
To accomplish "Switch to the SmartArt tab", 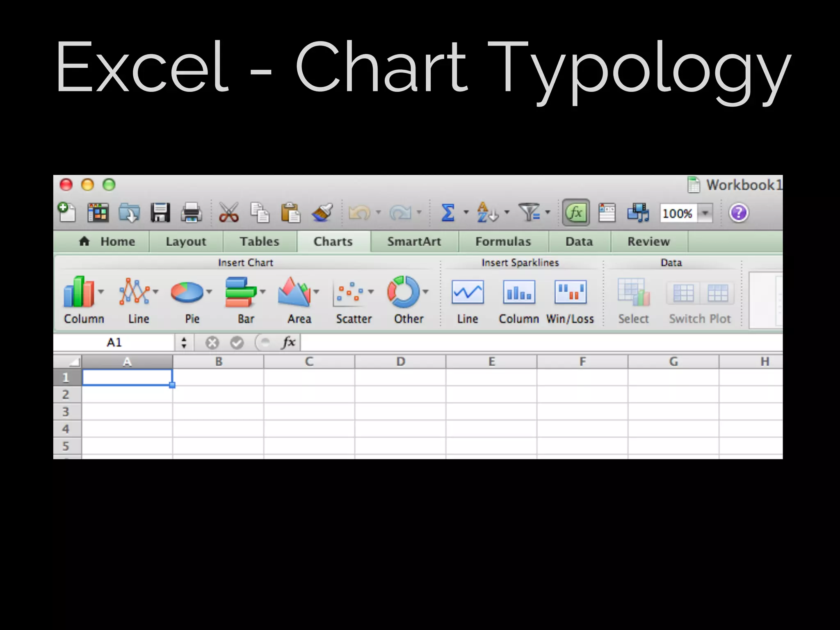I will point(414,242).
